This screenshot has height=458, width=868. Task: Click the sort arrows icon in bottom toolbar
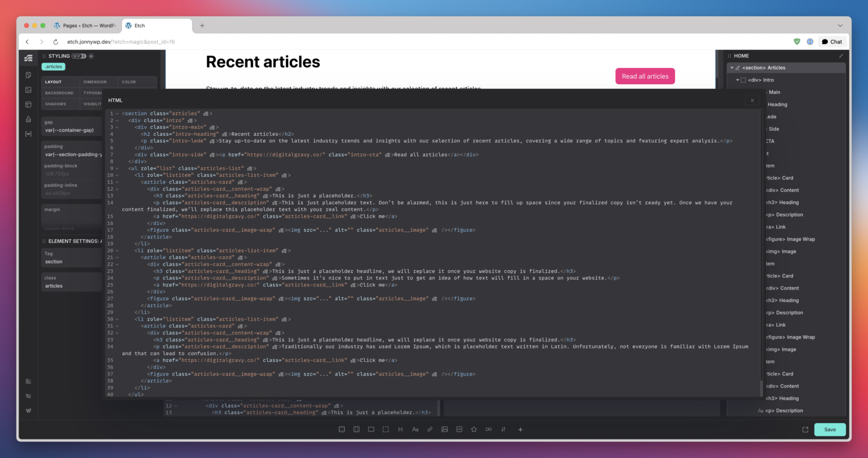click(504, 429)
